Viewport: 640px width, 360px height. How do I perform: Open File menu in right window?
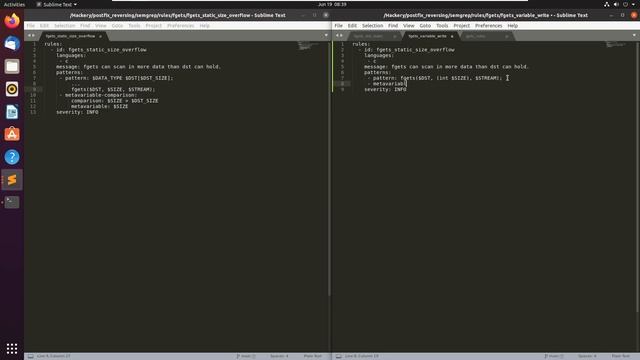pos(338,26)
